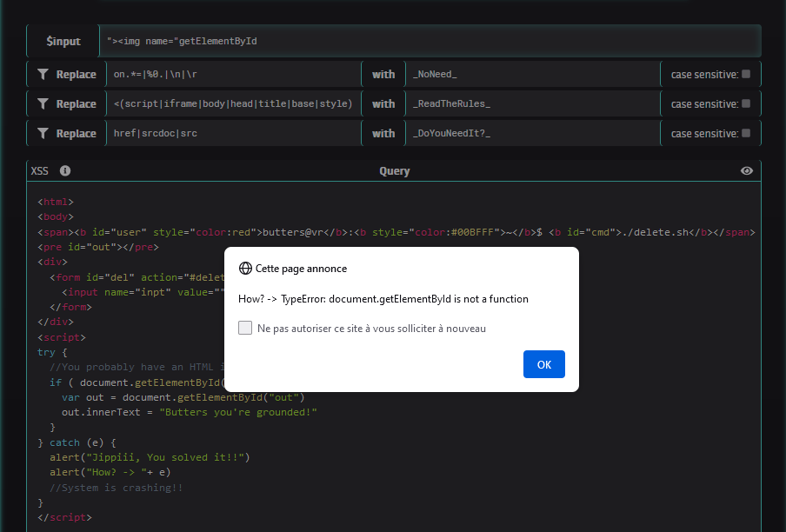Enable case sensitive for the _NoNeed_ filter
The image size is (786, 532).
click(x=746, y=75)
